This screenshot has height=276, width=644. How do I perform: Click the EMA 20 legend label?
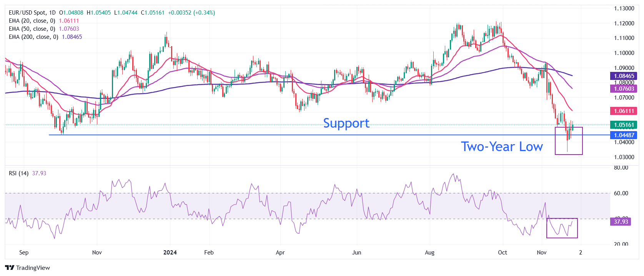click(x=32, y=21)
